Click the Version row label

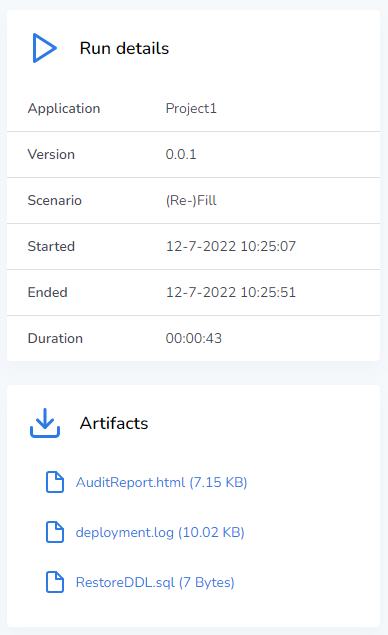(x=51, y=154)
